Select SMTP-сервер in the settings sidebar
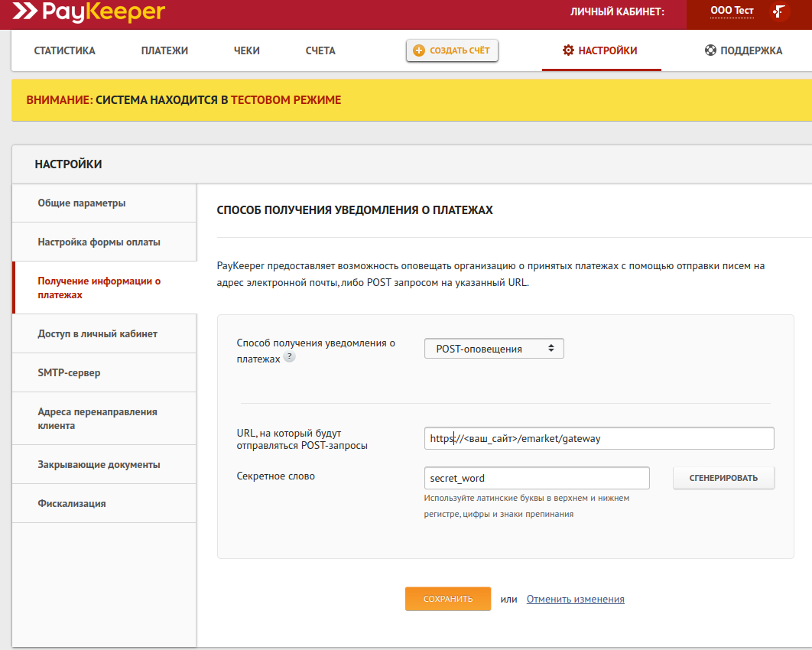This screenshot has width=812, height=650. click(69, 372)
